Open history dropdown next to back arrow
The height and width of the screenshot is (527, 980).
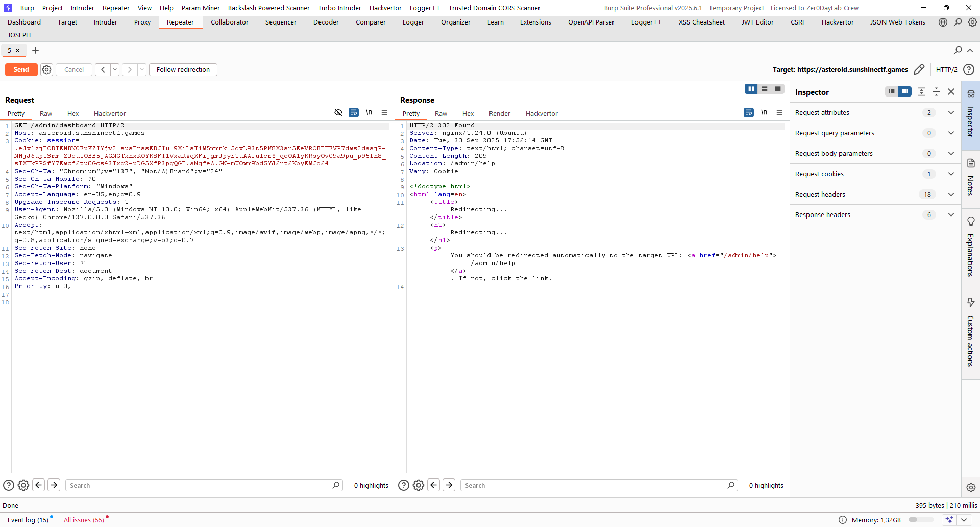(x=115, y=69)
